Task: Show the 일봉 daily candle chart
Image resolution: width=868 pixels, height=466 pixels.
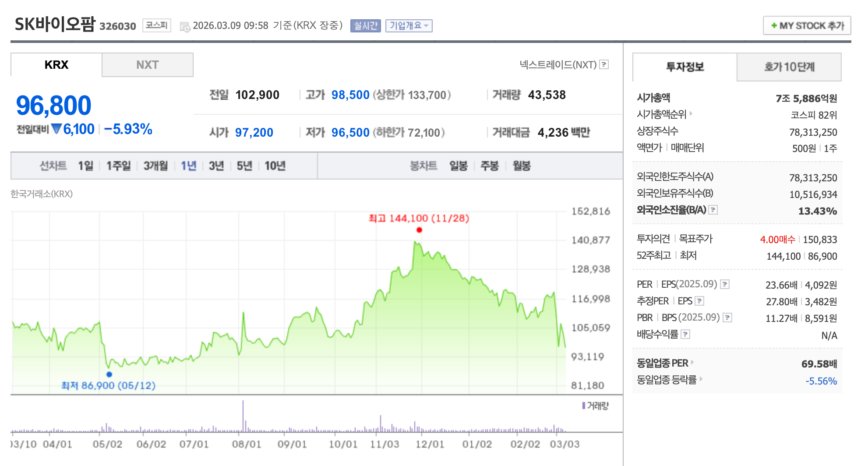Action: point(459,166)
